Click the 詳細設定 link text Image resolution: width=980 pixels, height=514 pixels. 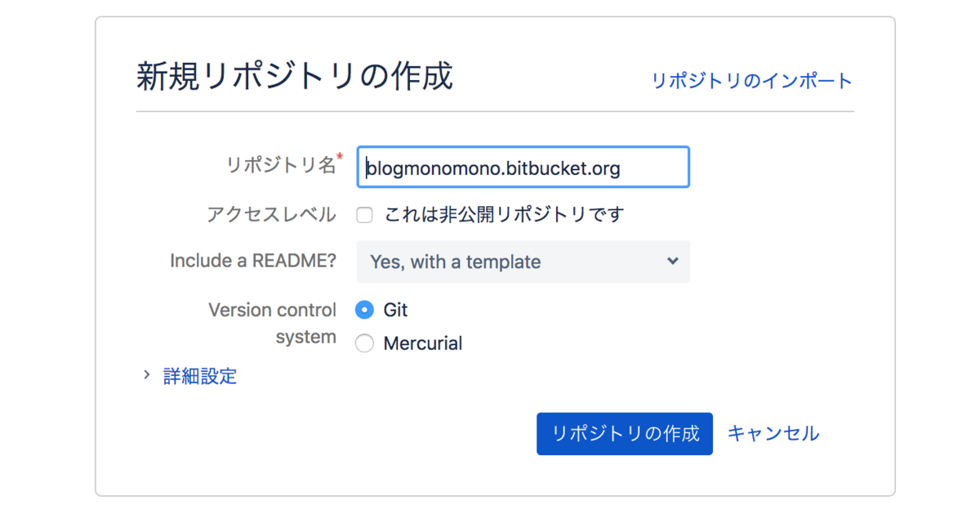[200, 376]
